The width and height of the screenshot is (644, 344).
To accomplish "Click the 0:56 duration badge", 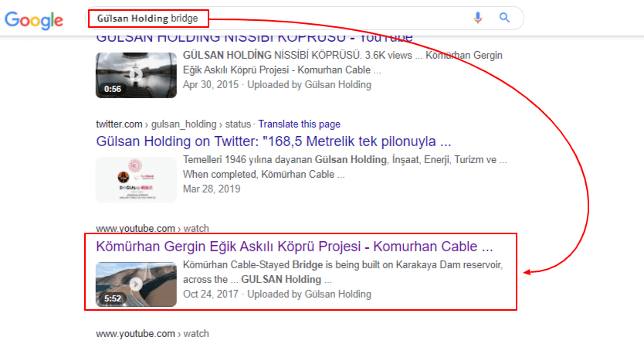I will (x=113, y=89).
